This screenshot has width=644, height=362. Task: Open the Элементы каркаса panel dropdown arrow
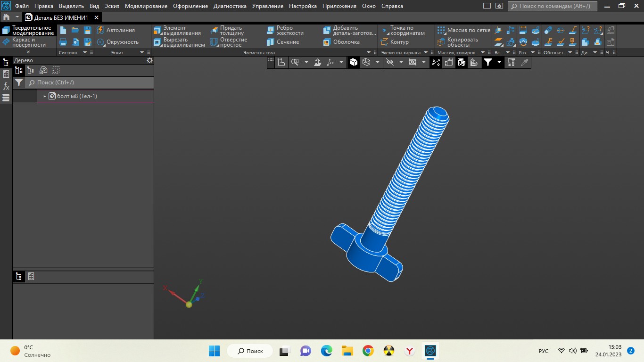[425, 52]
